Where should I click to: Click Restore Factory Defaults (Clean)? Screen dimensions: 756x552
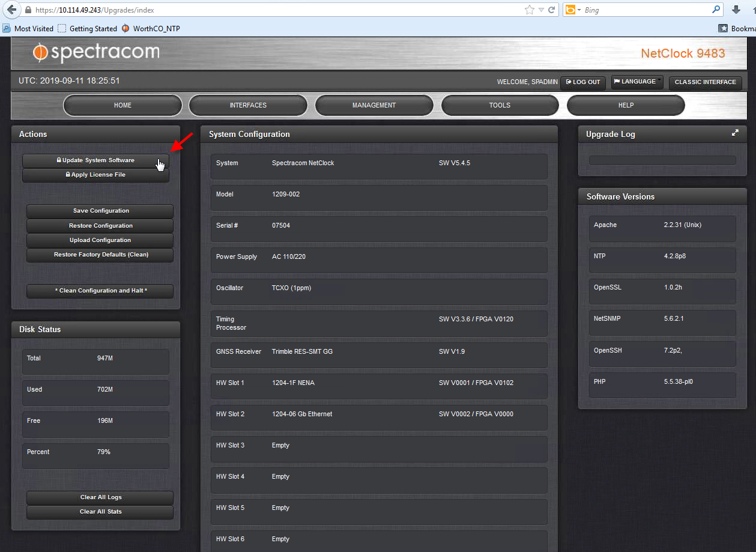click(x=100, y=255)
